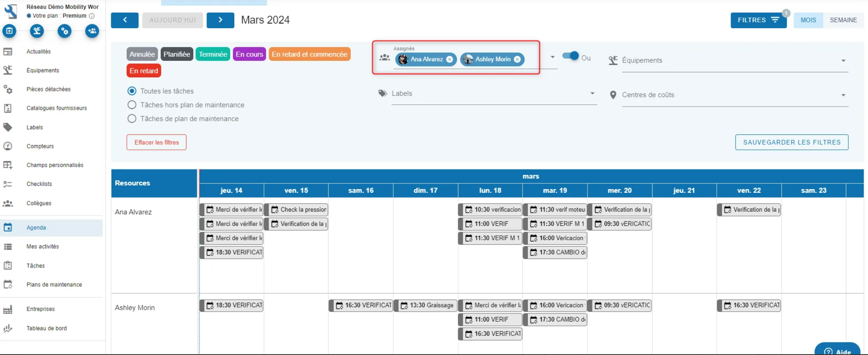Viewport: 868px width, 355px height.
Task: Click the new task clipboard icon
Action: (9, 31)
